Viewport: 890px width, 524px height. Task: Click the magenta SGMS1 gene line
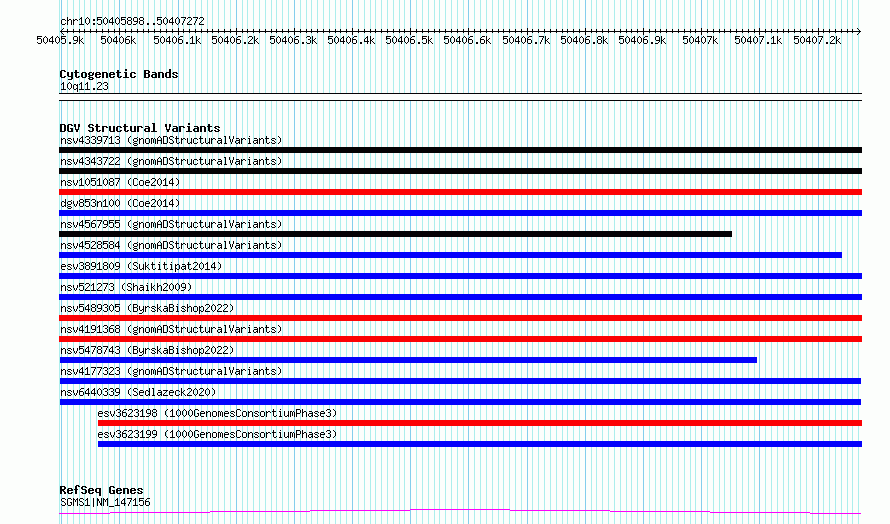coord(460,512)
